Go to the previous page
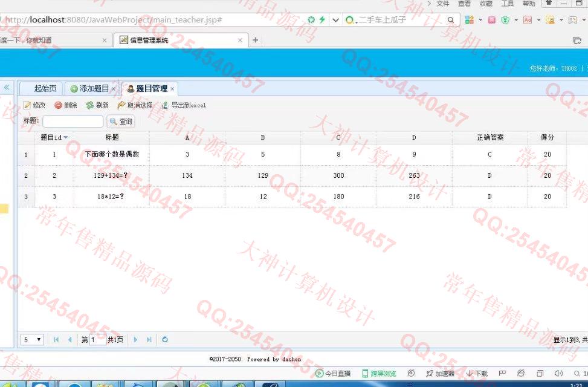588x387 pixels. click(x=69, y=340)
